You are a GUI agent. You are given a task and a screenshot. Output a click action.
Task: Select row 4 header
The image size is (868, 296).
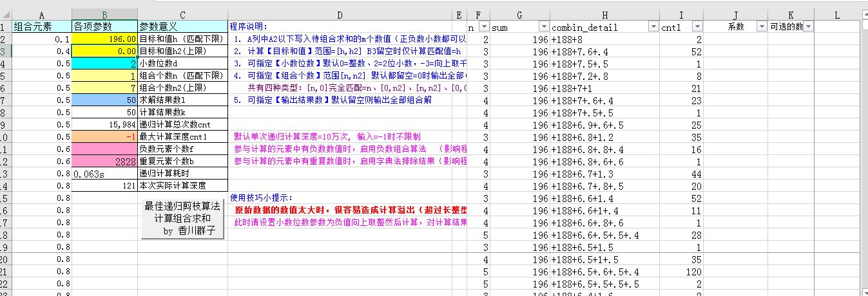click(6, 63)
